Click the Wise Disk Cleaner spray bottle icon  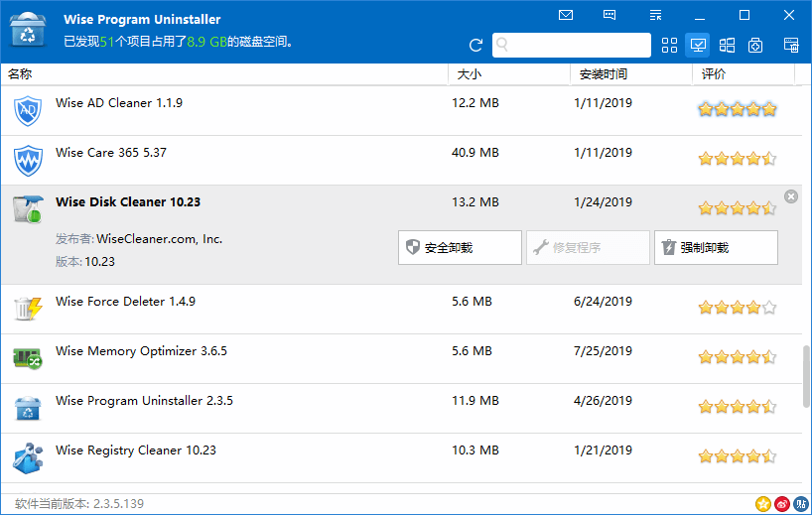point(28,209)
